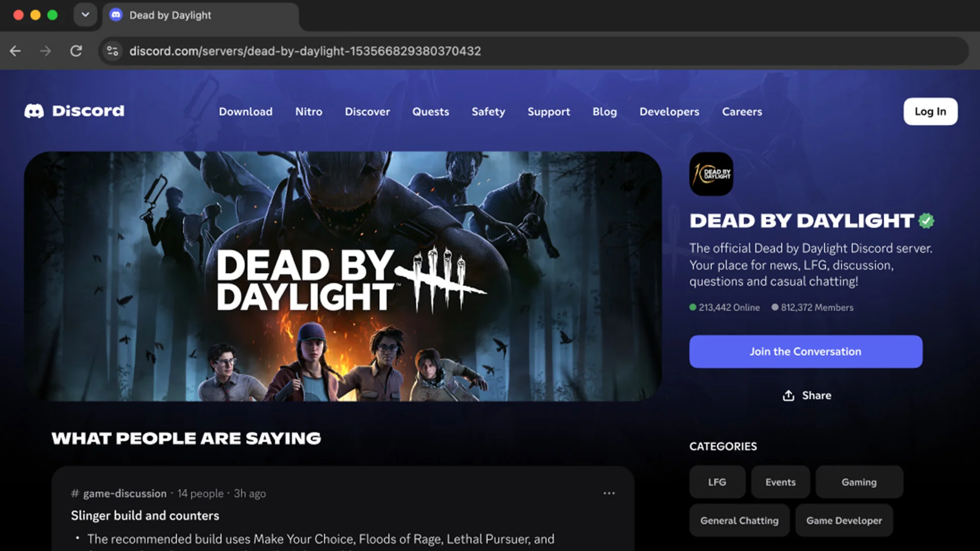Click the CATEGORIES heading

click(x=723, y=446)
